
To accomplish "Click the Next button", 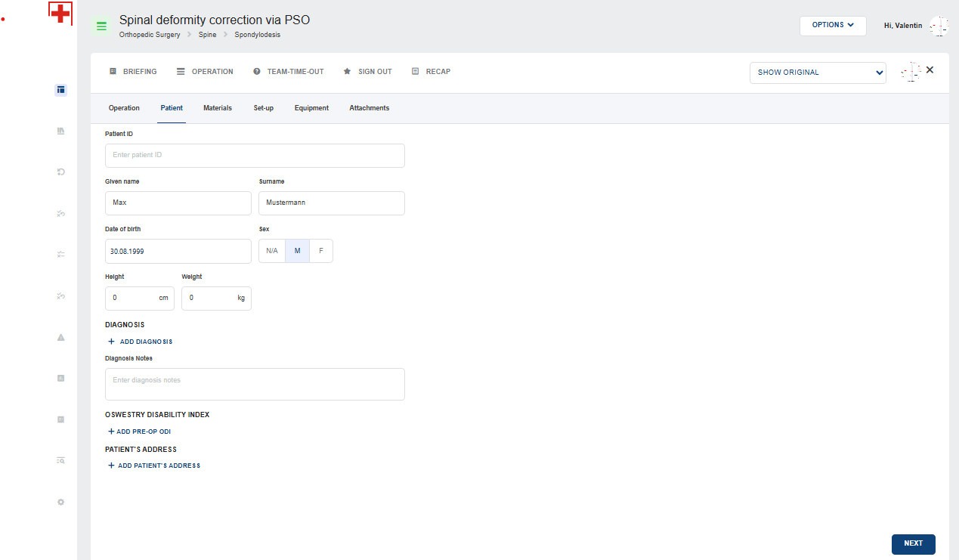I will coord(914,543).
